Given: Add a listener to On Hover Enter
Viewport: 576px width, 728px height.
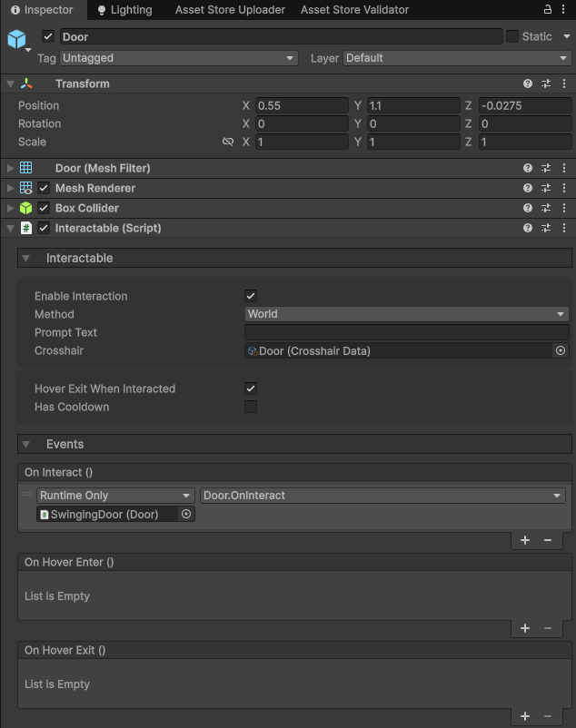Looking at the screenshot, I should coord(525,628).
